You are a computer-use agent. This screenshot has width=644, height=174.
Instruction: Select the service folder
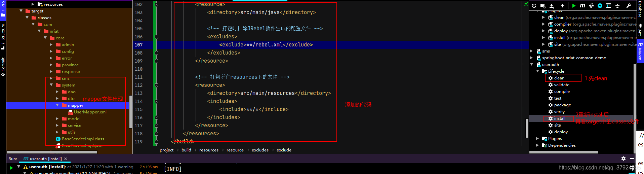(x=74, y=126)
